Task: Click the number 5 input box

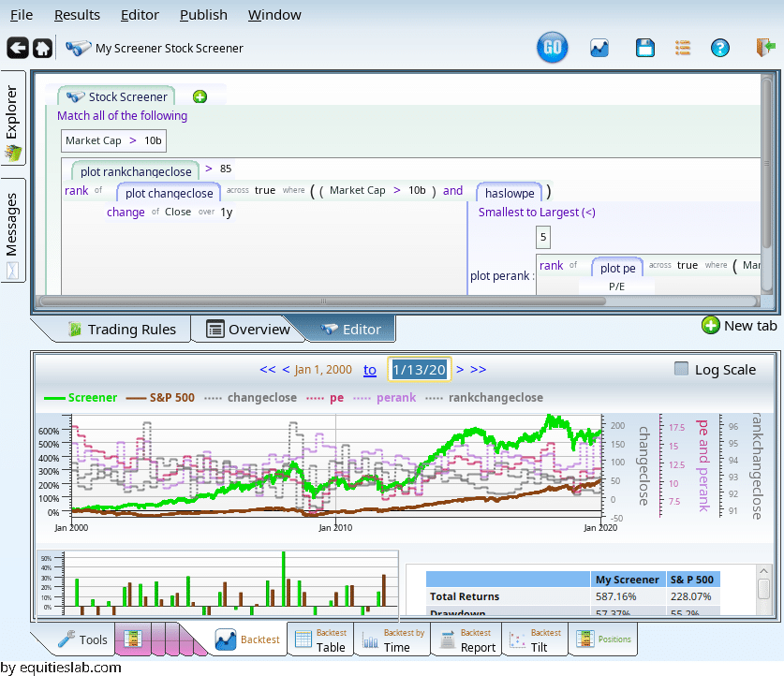Action: pyautogui.click(x=543, y=237)
